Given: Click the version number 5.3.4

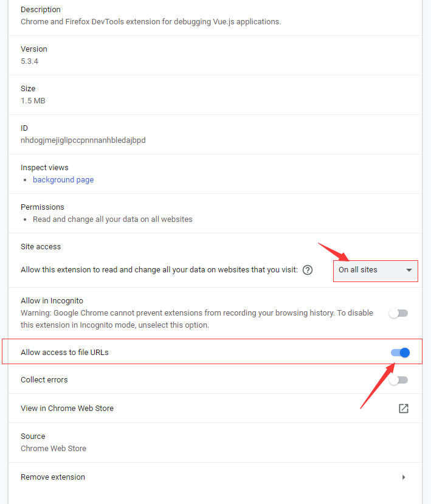Looking at the screenshot, I should point(29,61).
